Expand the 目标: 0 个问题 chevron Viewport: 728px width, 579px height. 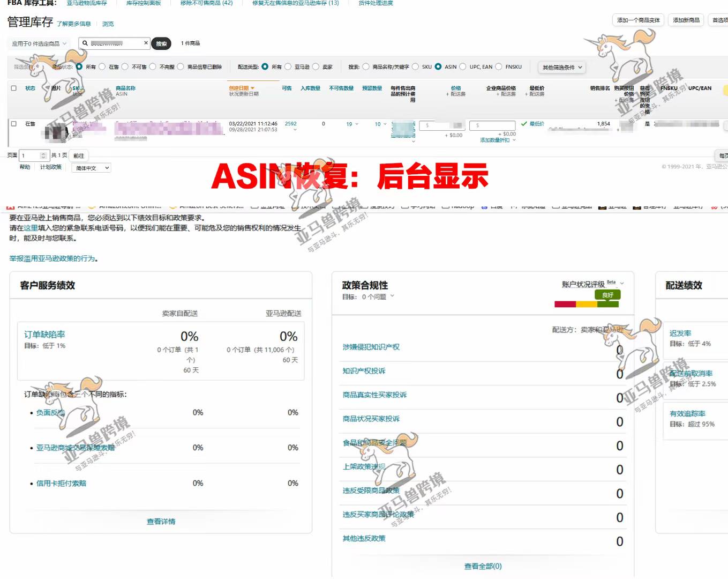(x=392, y=296)
